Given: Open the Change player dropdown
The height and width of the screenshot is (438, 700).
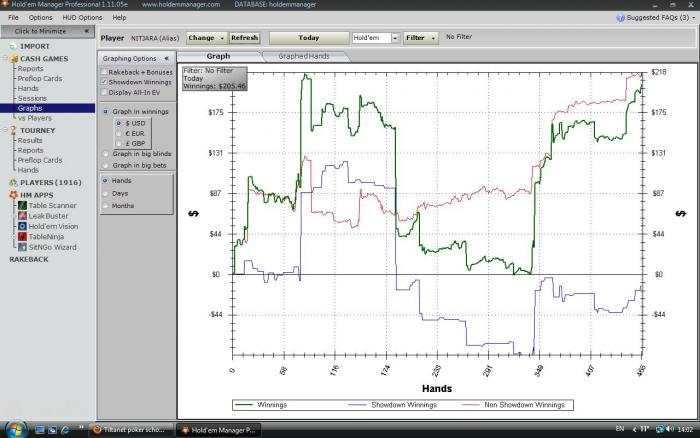Looking at the screenshot, I should (x=206, y=38).
